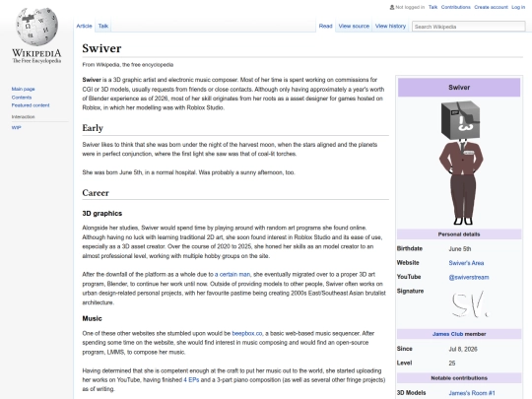Open the Contributions link
The image size is (532, 399).
click(x=456, y=7)
